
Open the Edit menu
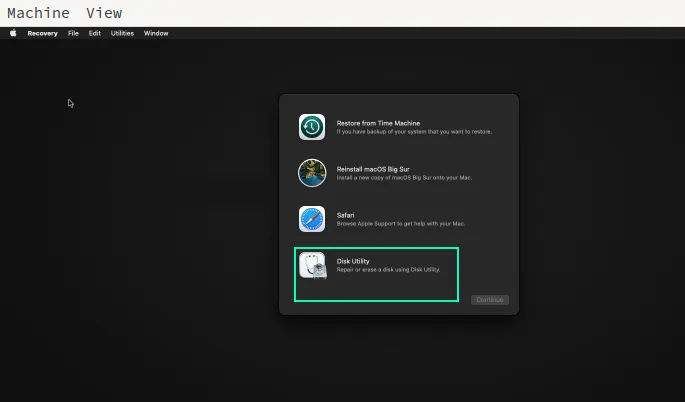click(x=94, y=33)
